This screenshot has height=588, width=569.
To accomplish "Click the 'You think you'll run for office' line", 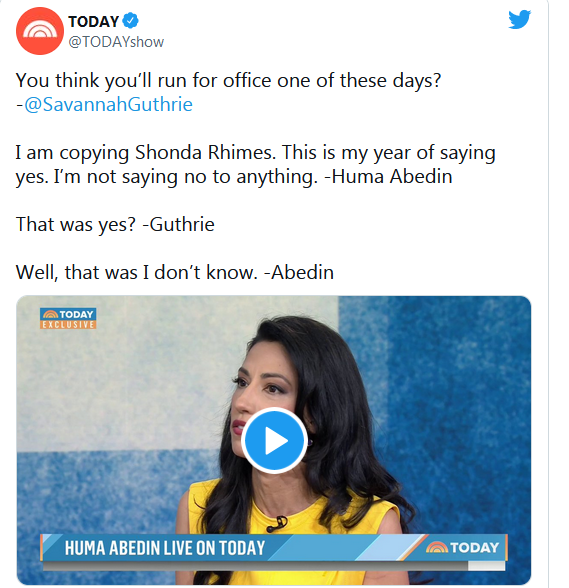I will 228,80.
